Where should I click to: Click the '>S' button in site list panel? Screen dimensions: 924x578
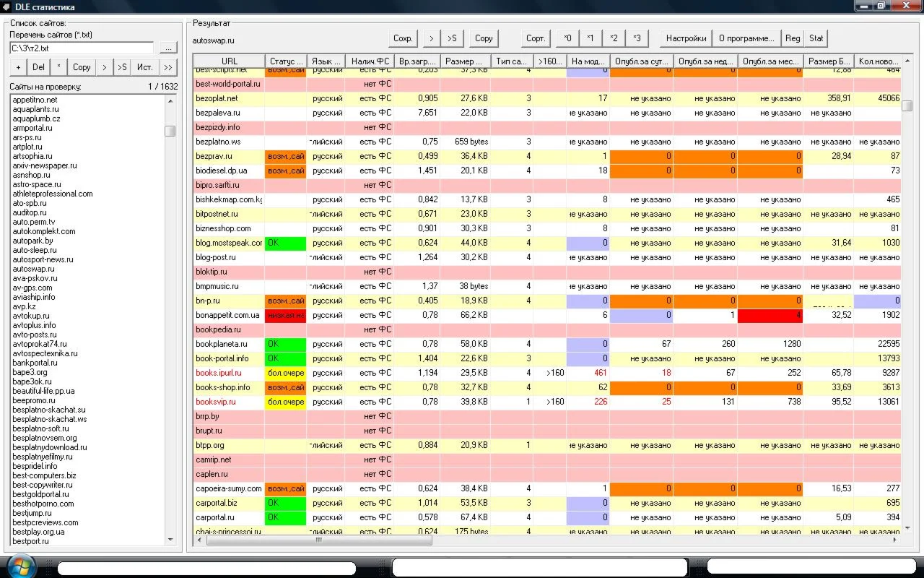tap(122, 67)
